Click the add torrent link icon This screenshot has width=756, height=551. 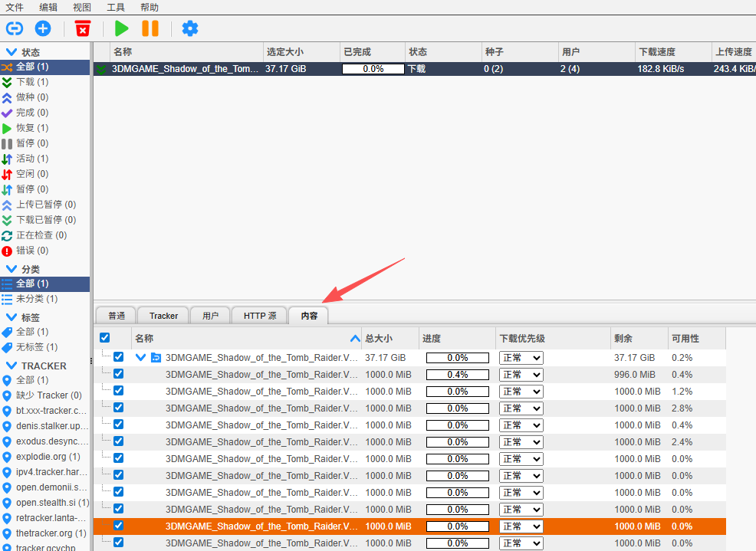coord(14,28)
